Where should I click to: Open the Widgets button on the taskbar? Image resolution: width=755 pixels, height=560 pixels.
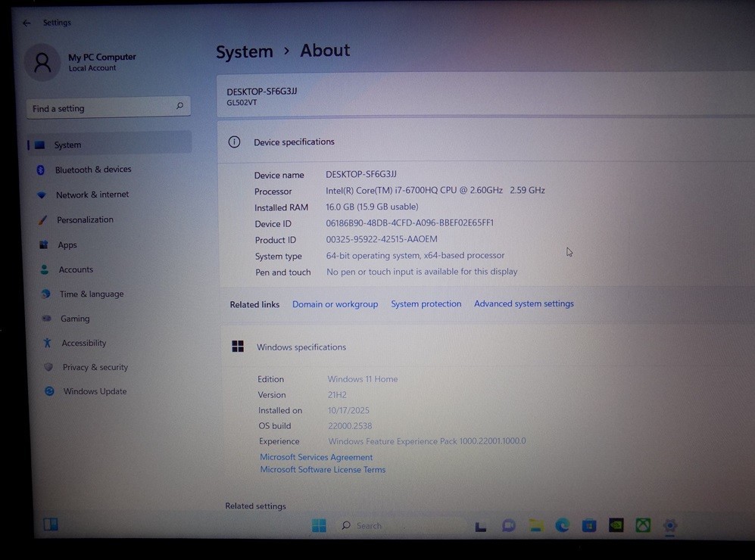[x=51, y=524]
